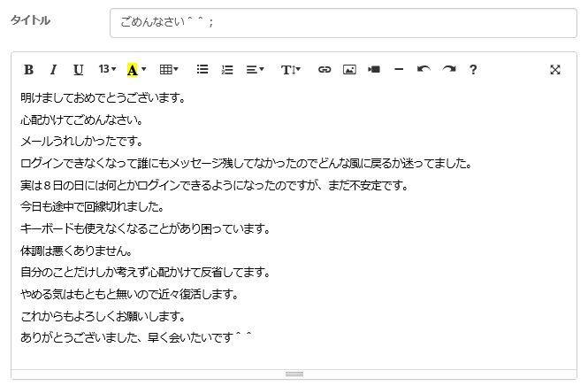Switch the editor to fullscreen mode

point(555,70)
